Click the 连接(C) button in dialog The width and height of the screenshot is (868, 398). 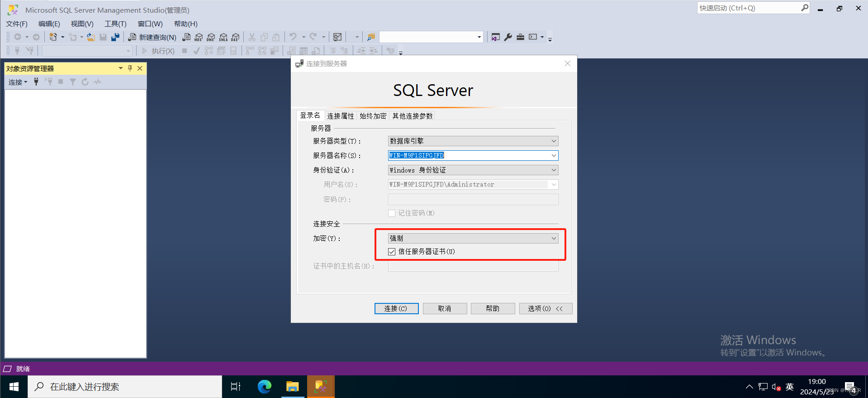tap(396, 308)
